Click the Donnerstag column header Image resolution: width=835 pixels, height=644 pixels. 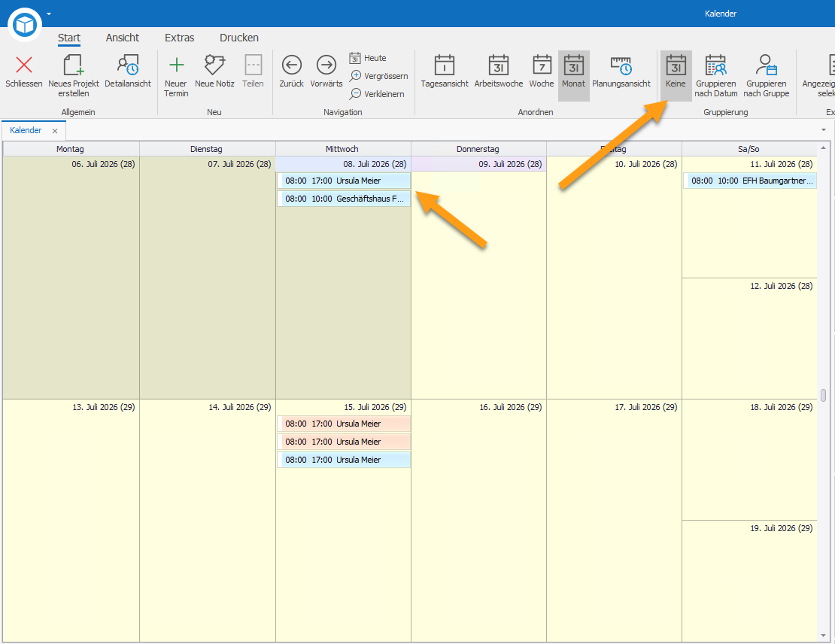point(478,149)
